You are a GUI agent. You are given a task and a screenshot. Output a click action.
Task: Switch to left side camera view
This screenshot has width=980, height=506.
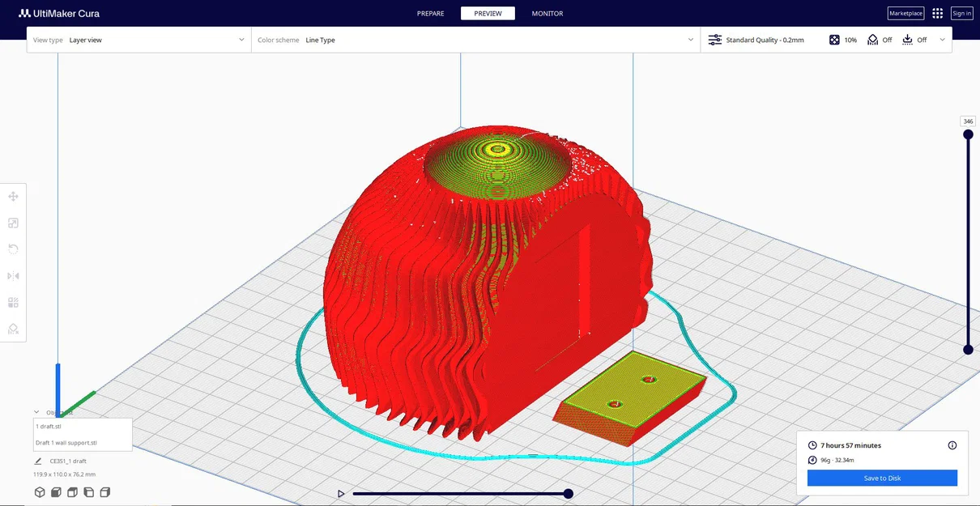pos(88,492)
